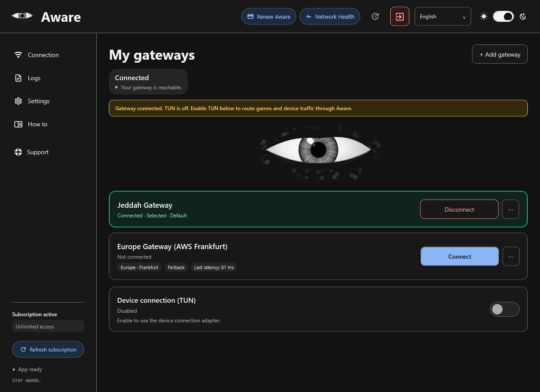
Task: Toggle the light/dark theme switch
Action: point(503,17)
